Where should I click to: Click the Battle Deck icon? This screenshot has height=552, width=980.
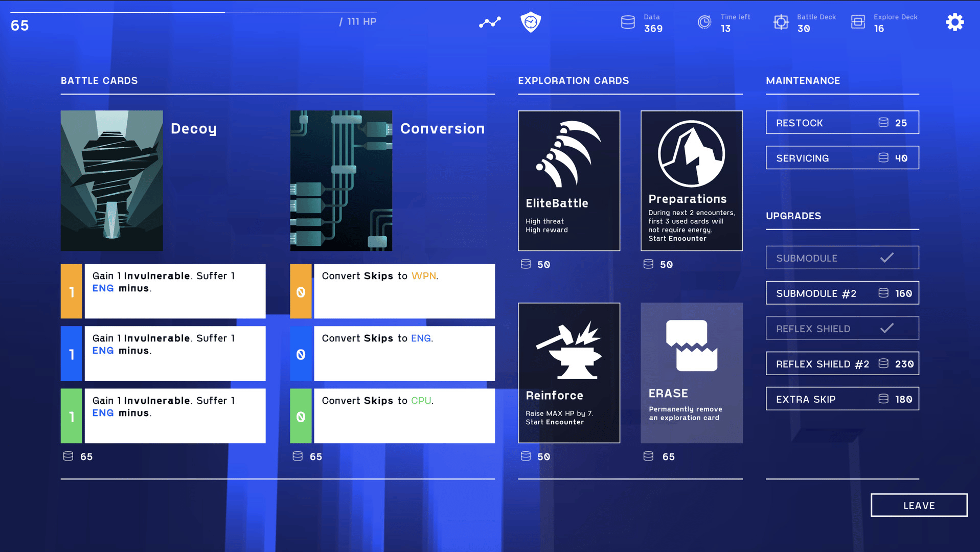point(781,22)
